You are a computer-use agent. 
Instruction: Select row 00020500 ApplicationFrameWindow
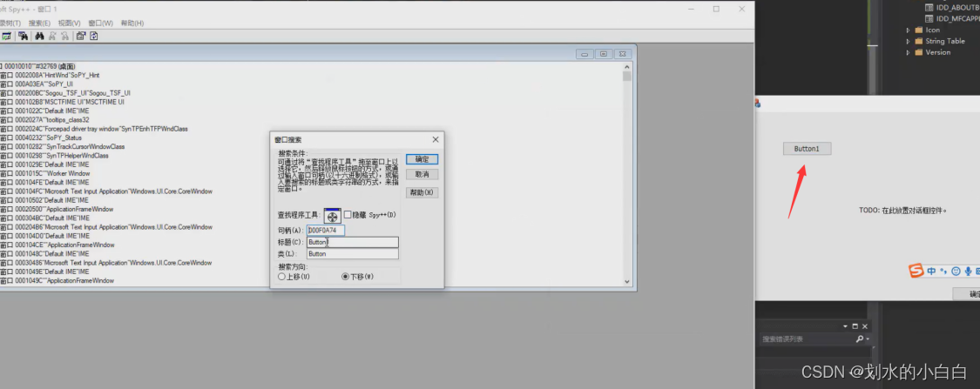click(x=57, y=209)
